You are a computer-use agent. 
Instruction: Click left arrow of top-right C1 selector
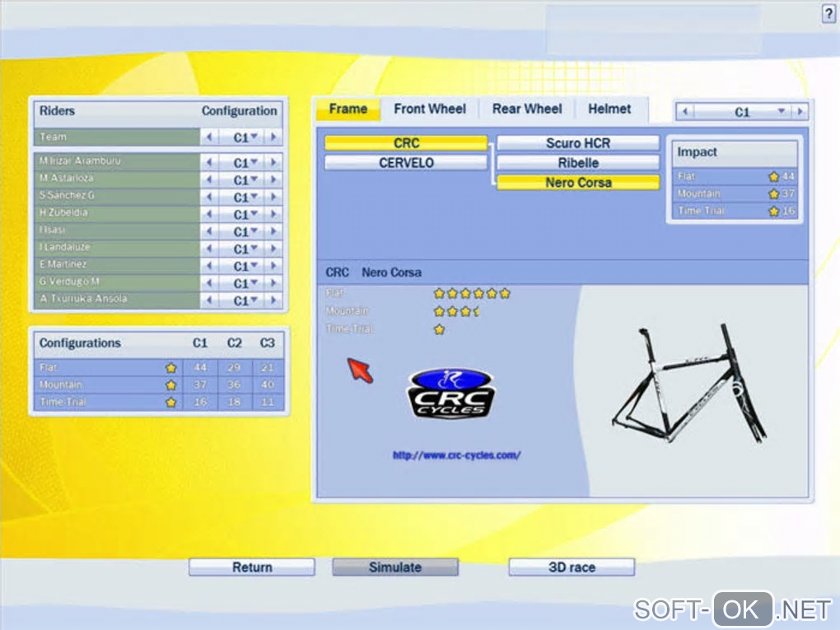[x=685, y=111]
